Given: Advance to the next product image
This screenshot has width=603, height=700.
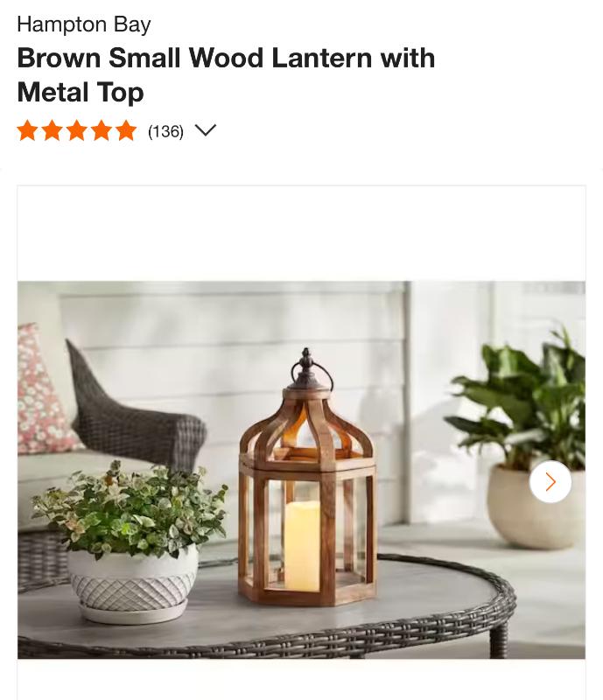Looking at the screenshot, I should click(550, 482).
